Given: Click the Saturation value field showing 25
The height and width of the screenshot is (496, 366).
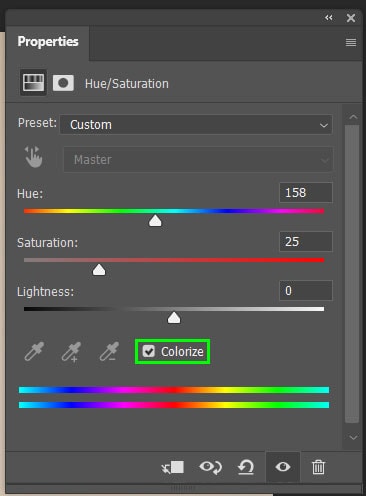Looking at the screenshot, I should (306, 241).
